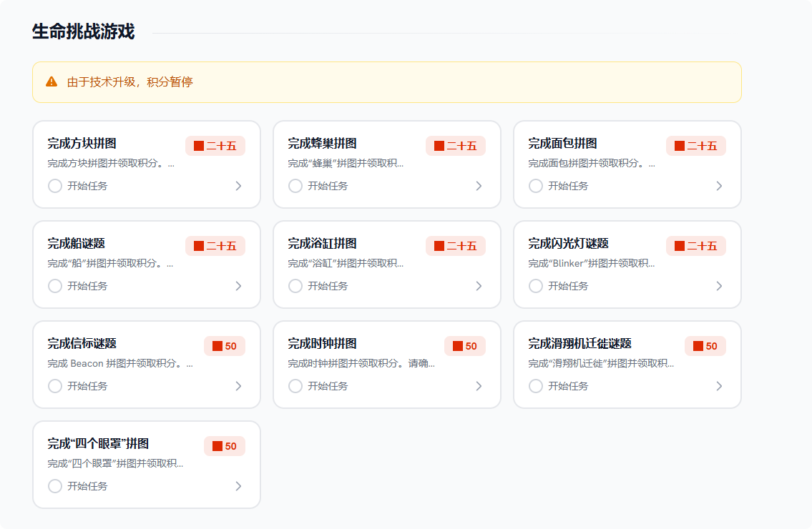Expand the chevron on 完成浴缸拼图 card
The width and height of the screenshot is (812, 529).
pyautogui.click(x=479, y=286)
